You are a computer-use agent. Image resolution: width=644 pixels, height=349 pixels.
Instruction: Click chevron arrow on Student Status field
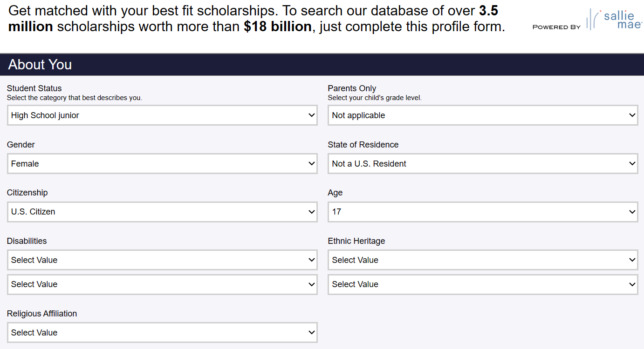point(312,115)
